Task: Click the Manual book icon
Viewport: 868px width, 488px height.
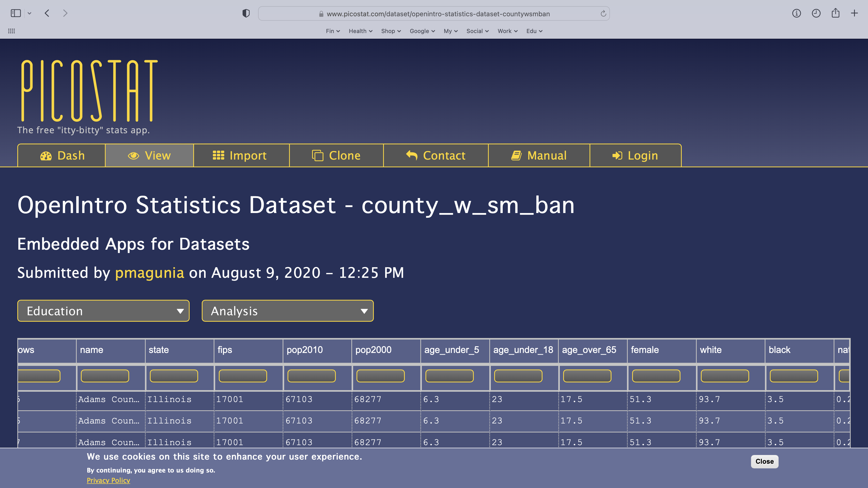Action: (516, 155)
